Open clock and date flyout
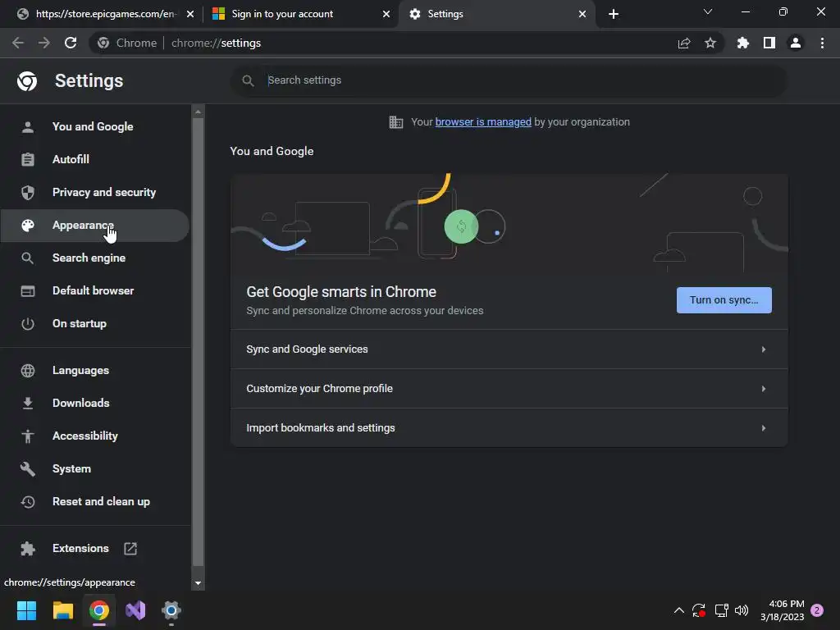840x630 pixels. (x=782, y=610)
